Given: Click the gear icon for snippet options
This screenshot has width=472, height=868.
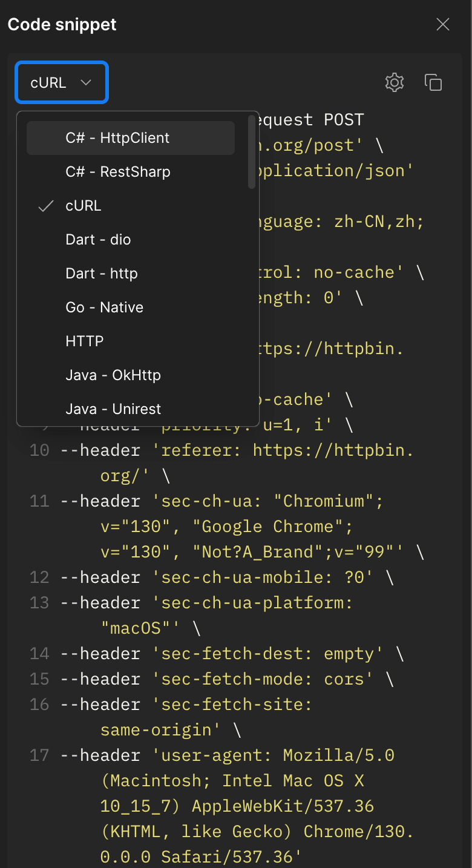Looking at the screenshot, I should click(395, 82).
